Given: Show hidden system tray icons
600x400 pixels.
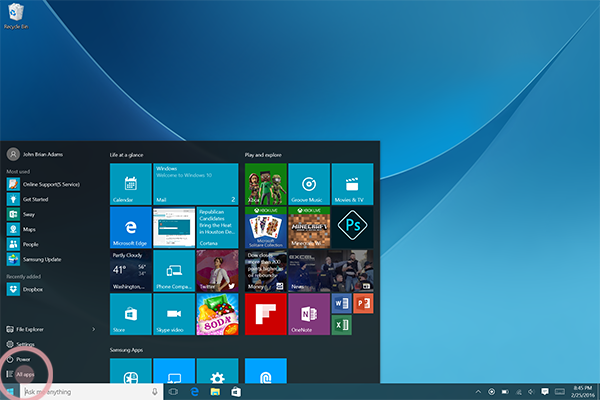Looking at the screenshot, I should pyautogui.click(x=478, y=392).
